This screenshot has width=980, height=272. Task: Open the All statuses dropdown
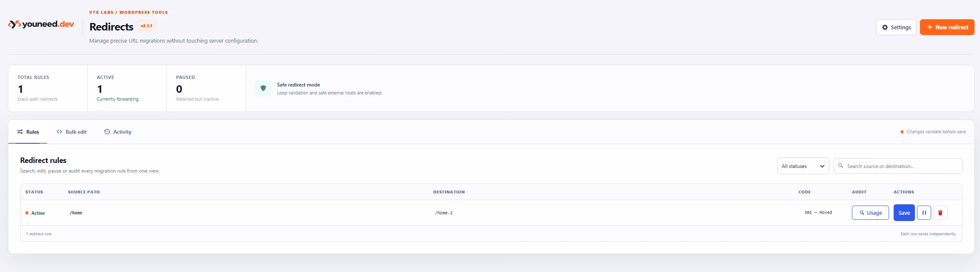(x=803, y=166)
